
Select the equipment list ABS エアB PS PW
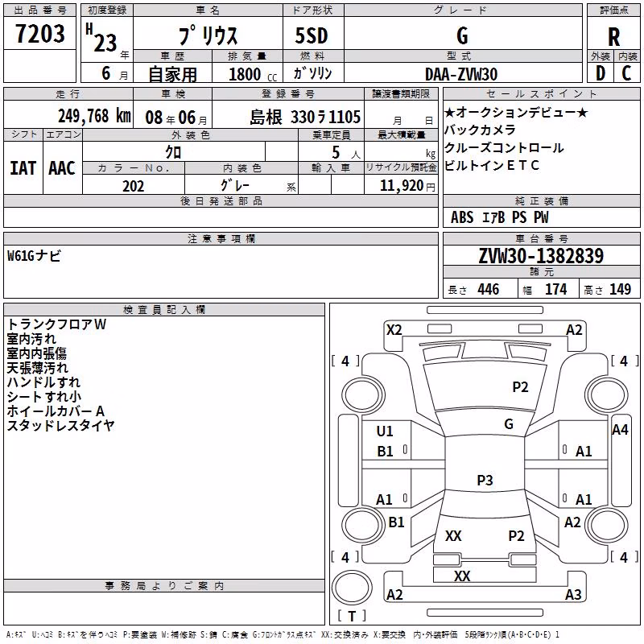click(x=499, y=217)
